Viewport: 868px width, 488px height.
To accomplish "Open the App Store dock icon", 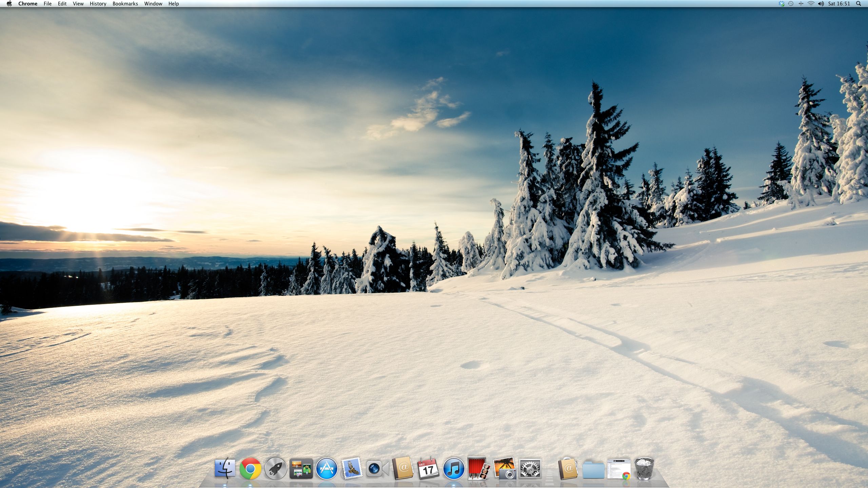I will [x=327, y=469].
